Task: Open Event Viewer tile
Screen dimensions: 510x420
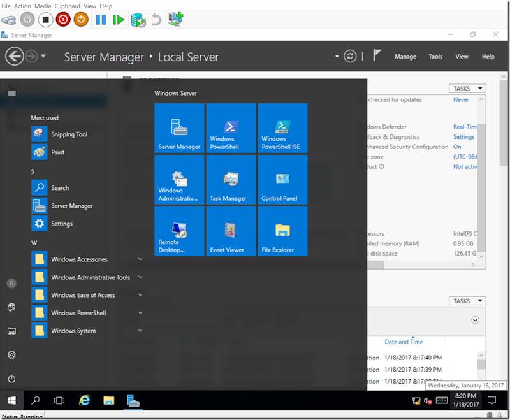Action: [231, 231]
